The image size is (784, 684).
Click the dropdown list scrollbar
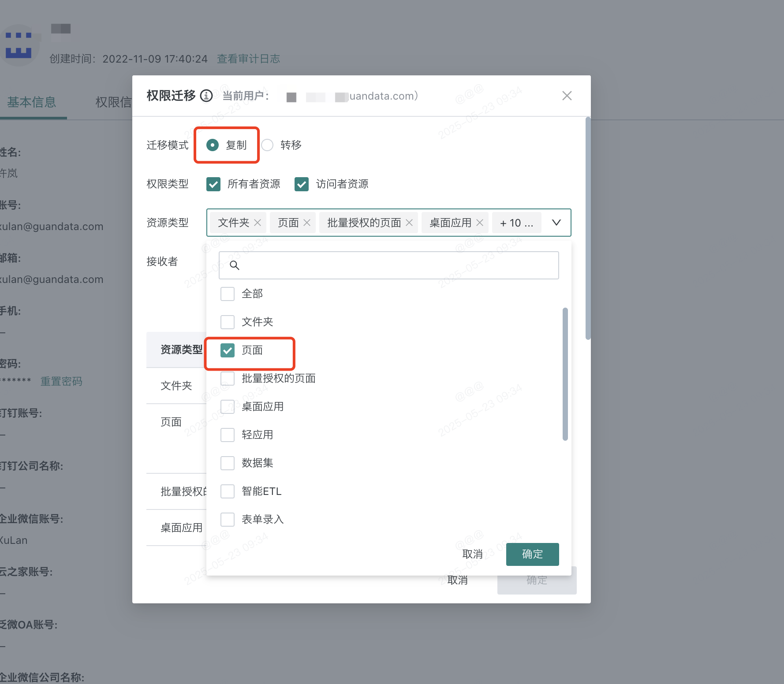565,374
